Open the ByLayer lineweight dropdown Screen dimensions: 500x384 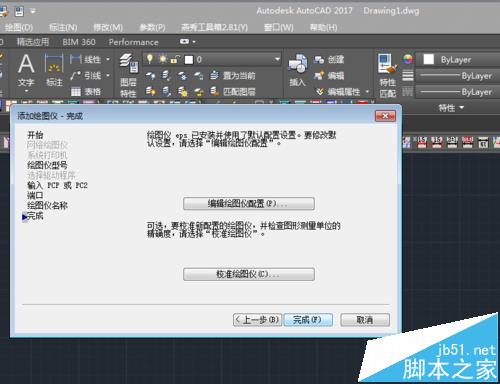tap(459, 76)
